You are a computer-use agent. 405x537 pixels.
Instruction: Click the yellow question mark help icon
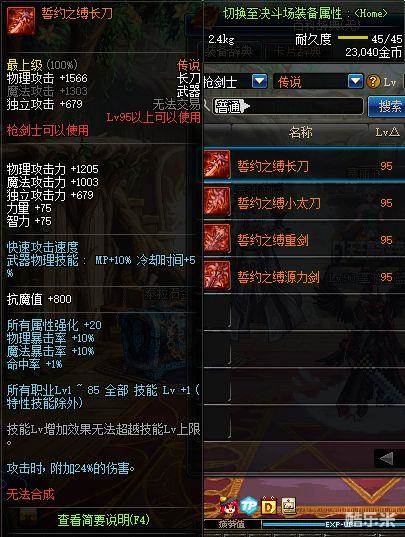[373, 82]
